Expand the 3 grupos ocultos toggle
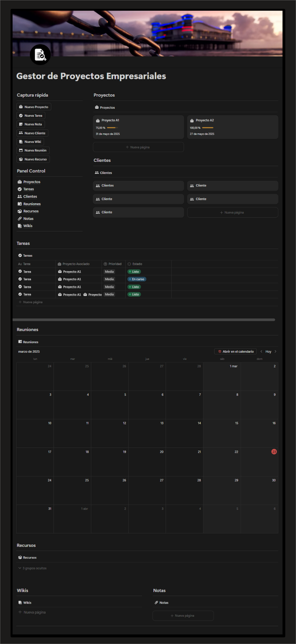The image size is (296, 644). tap(33, 568)
